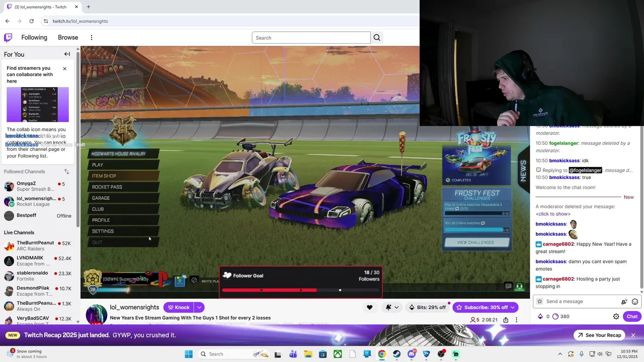Open the emote picker in chat
Viewport: 644px width, 362px height.
[635, 302]
